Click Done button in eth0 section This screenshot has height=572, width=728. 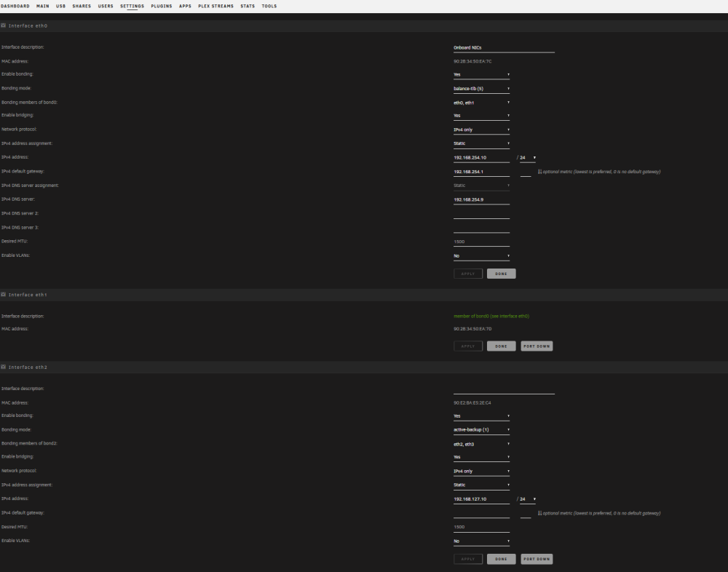click(502, 274)
